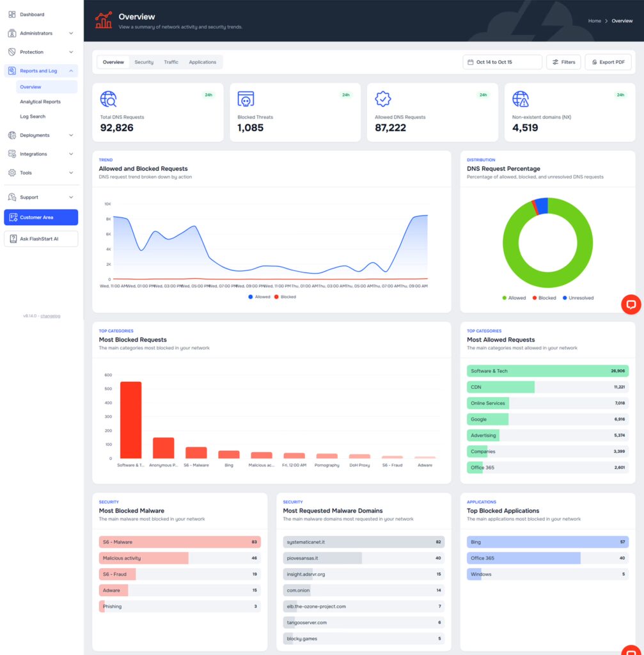644x655 pixels.
Task: Open the red chat bubble widget
Action: pyautogui.click(x=631, y=304)
